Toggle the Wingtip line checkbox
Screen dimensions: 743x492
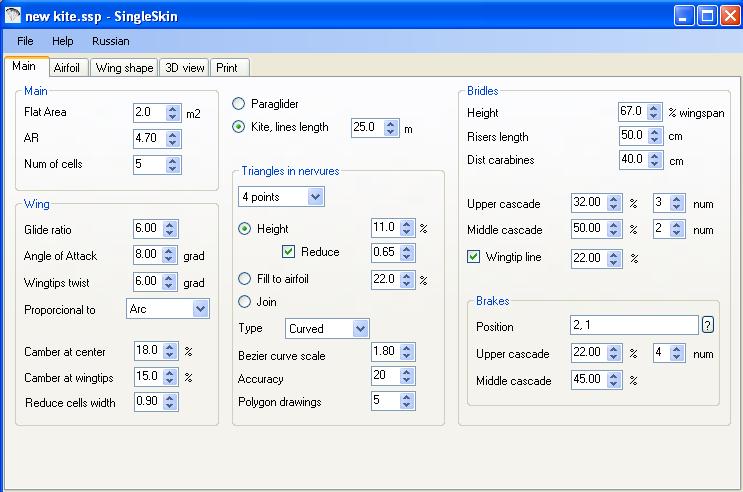point(474,258)
